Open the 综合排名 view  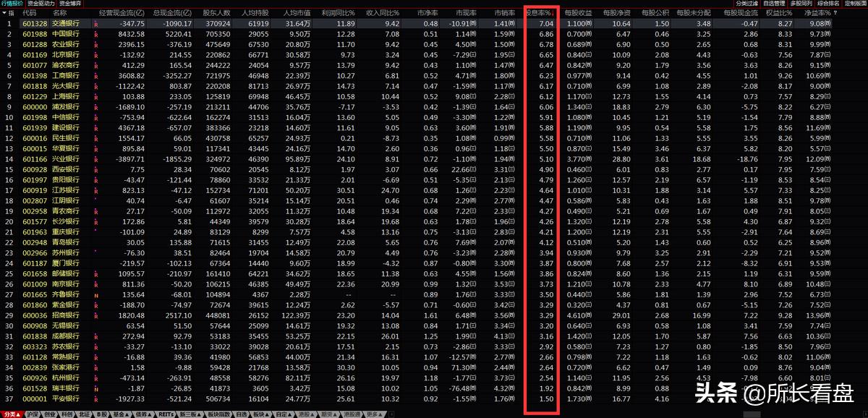coord(829,4)
